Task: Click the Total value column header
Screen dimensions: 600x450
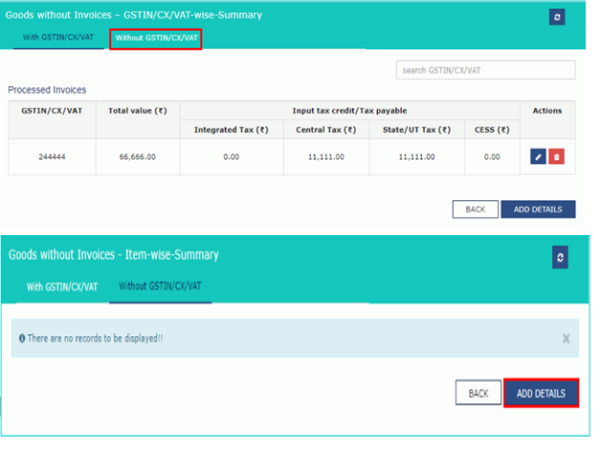Action: coord(138,110)
